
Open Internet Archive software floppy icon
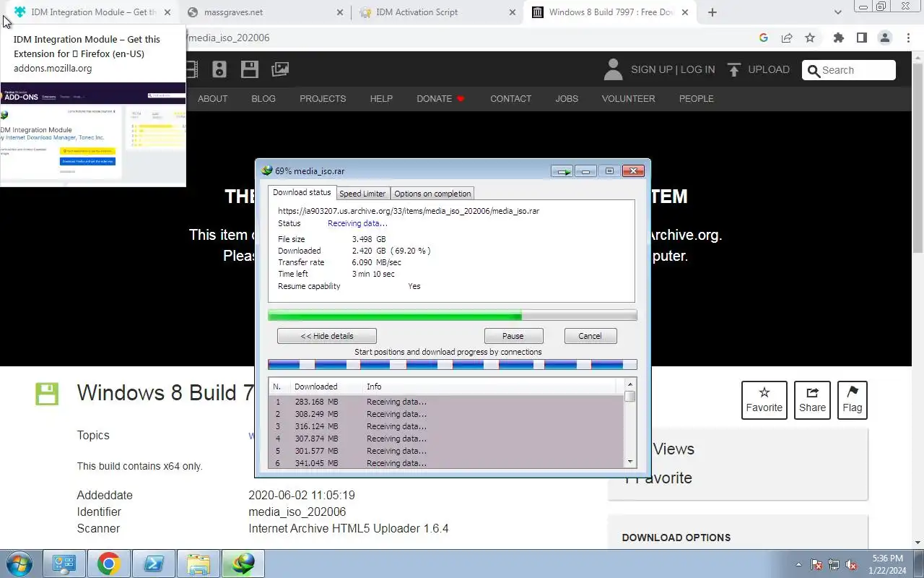[250, 69]
